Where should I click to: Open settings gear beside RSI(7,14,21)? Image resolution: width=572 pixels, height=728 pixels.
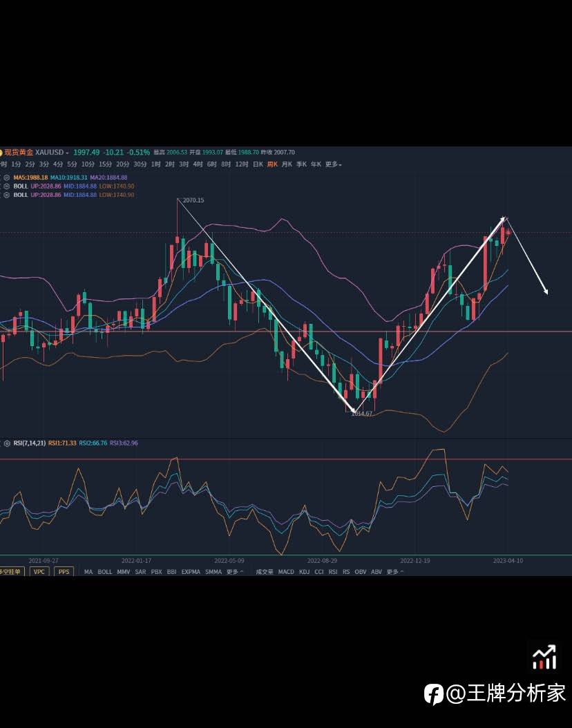(x=6, y=443)
